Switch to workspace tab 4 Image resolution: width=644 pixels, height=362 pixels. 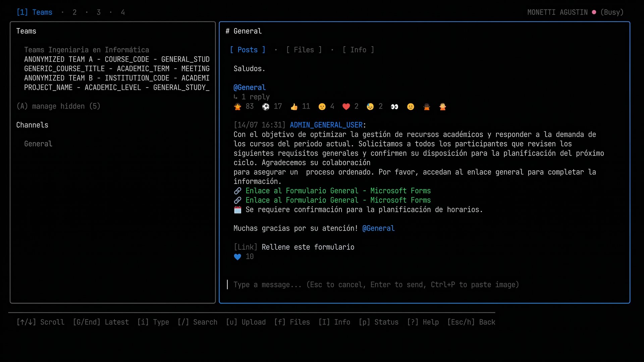[x=123, y=12]
